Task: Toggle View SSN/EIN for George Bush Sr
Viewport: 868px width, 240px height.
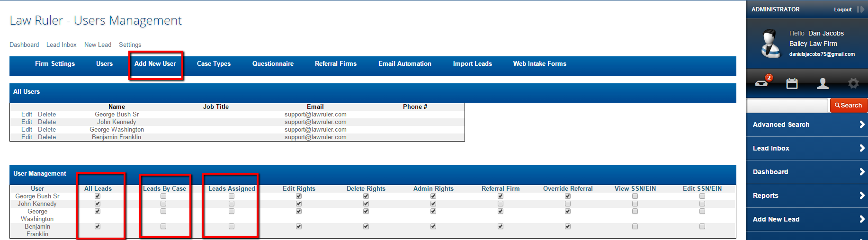Action: pos(635,196)
